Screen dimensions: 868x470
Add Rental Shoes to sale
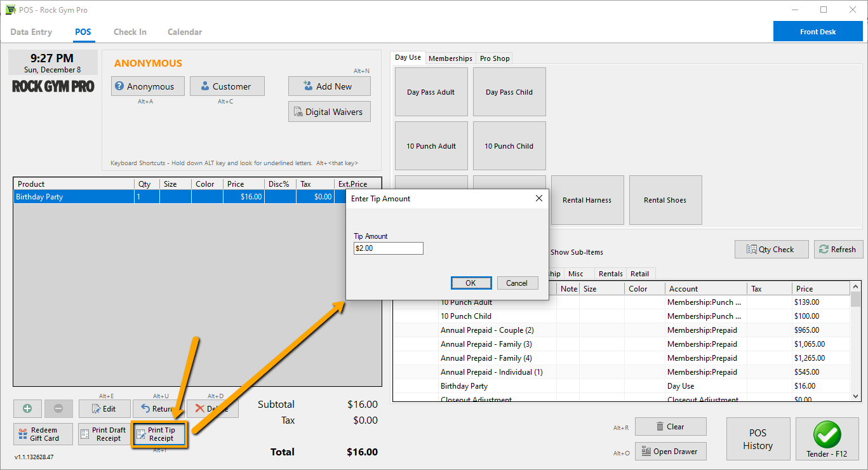point(665,200)
